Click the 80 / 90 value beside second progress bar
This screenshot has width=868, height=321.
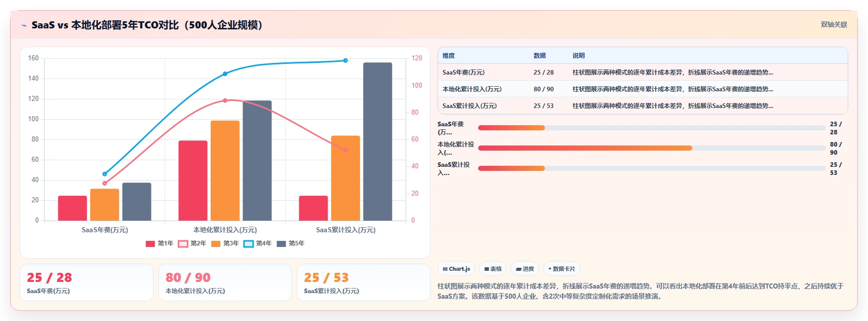coord(836,148)
